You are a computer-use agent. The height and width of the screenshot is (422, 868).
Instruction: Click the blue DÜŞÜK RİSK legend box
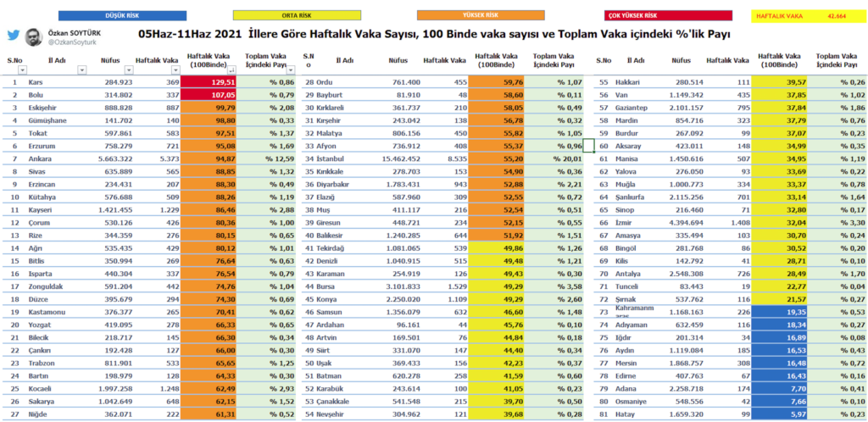click(x=122, y=15)
